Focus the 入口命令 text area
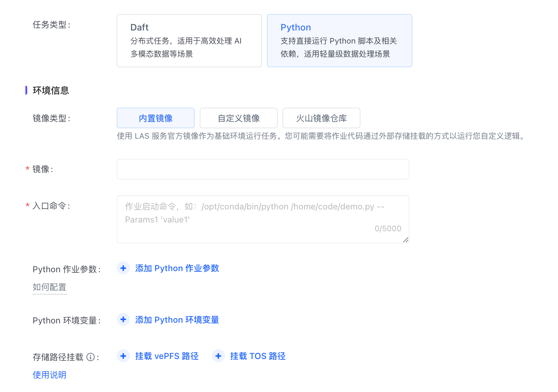 (x=263, y=219)
